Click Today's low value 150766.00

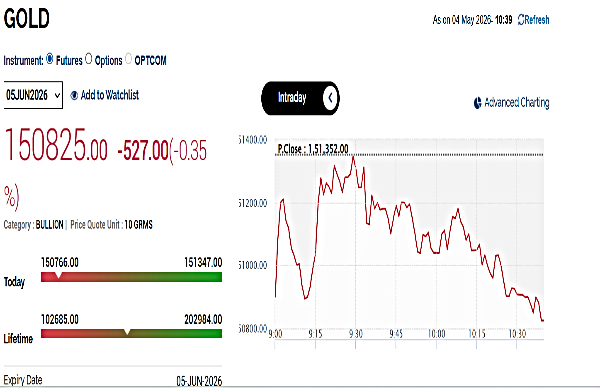click(60, 262)
